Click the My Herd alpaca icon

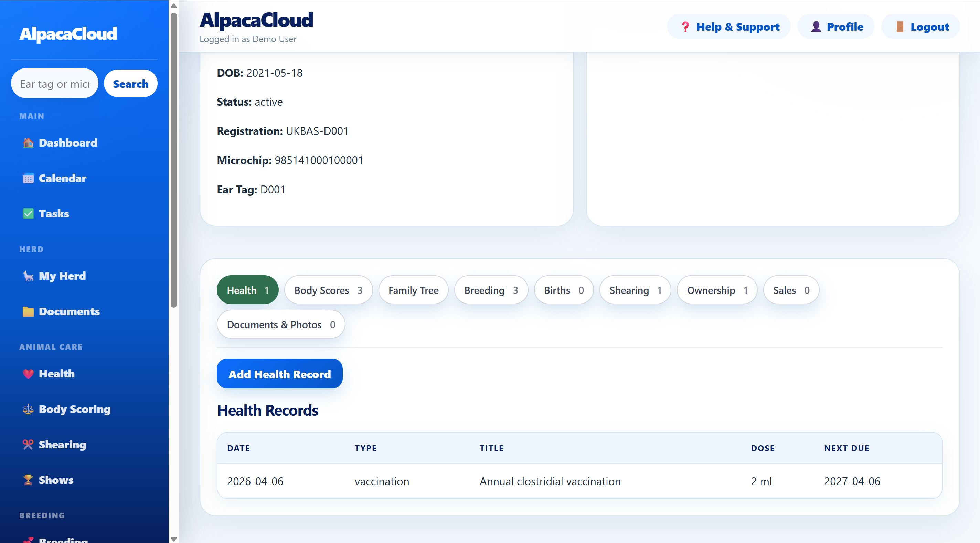coord(28,276)
